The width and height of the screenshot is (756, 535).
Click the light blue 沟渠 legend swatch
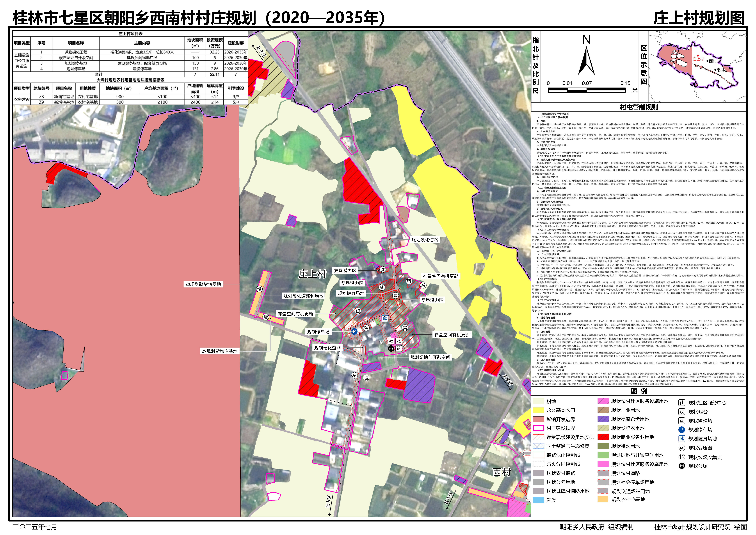pyautogui.click(x=538, y=500)
